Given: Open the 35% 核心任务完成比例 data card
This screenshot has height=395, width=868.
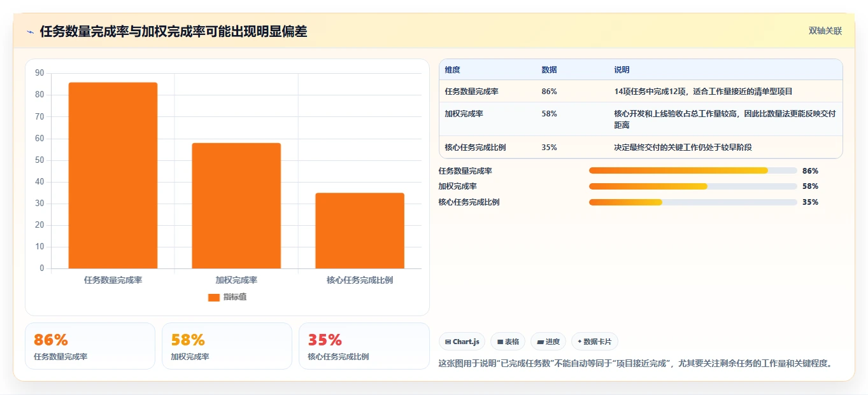Looking at the screenshot, I should pos(364,346).
